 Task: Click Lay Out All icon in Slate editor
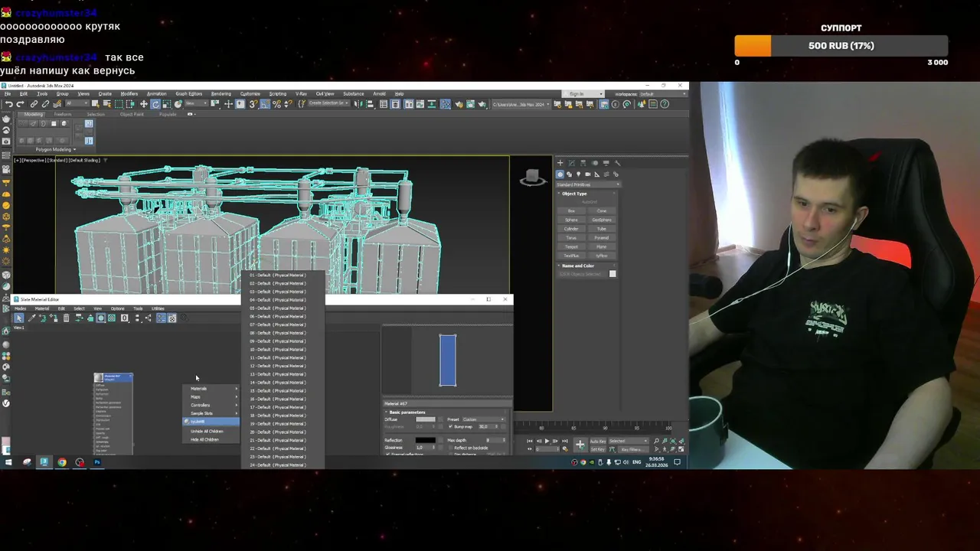coord(138,318)
